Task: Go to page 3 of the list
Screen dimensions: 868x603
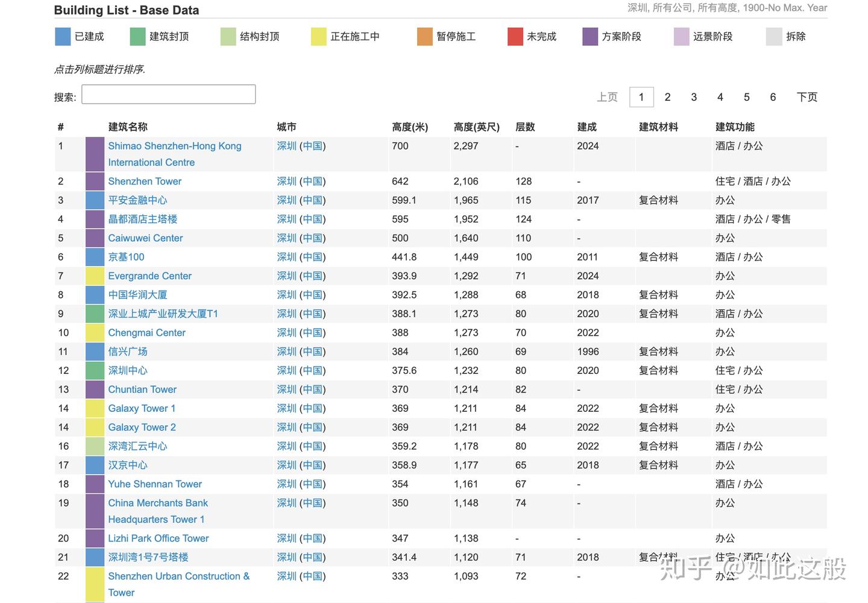Action: tap(694, 97)
